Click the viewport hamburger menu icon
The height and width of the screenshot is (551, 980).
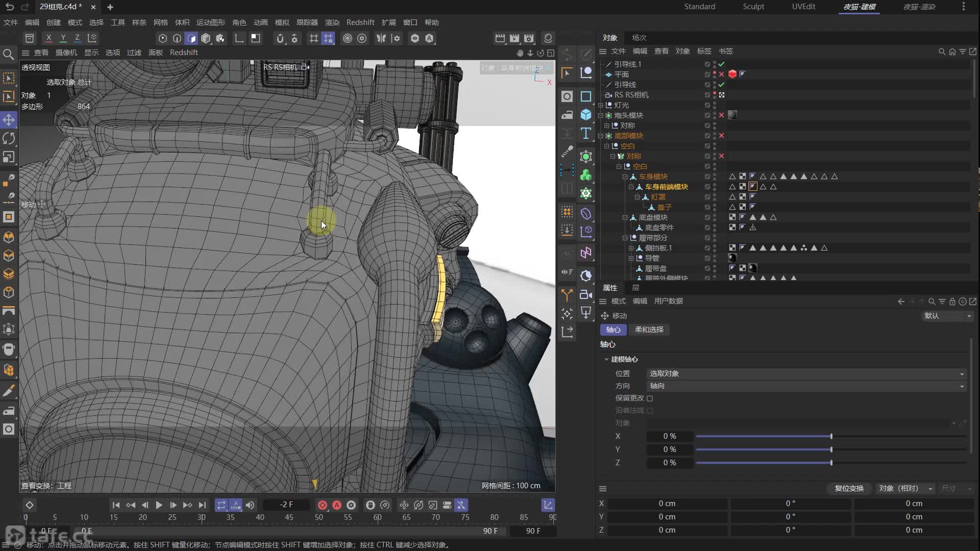(x=25, y=53)
